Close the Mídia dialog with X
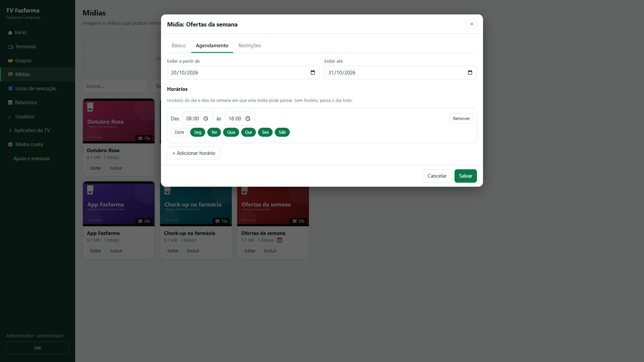Image resolution: width=644 pixels, height=362 pixels. point(472,24)
